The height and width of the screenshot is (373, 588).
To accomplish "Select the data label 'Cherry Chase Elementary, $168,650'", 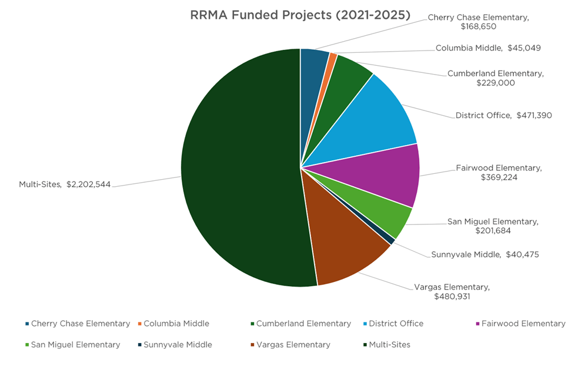I will [479, 22].
